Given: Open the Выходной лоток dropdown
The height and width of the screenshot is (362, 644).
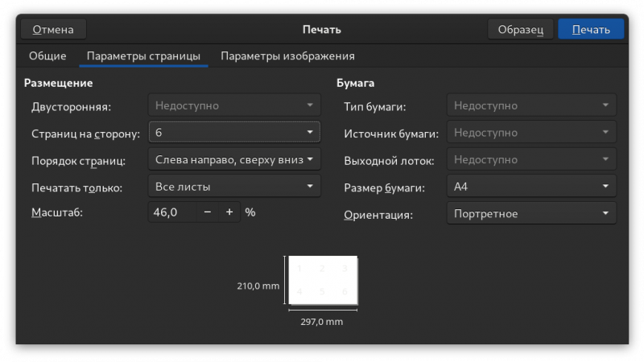Looking at the screenshot, I should pyautogui.click(x=531, y=159).
